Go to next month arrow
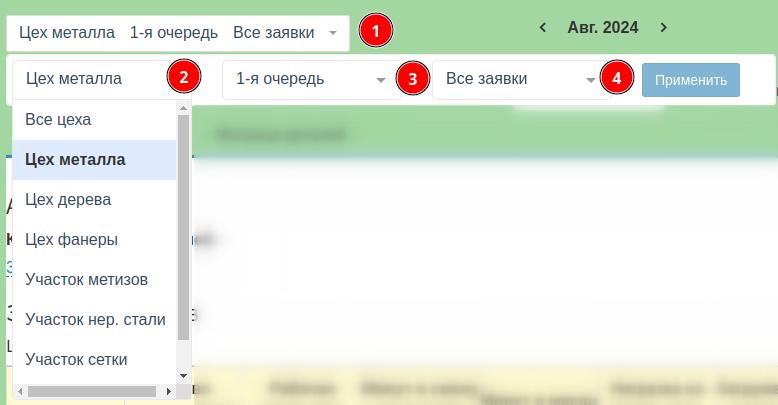The height and width of the screenshot is (405, 778). [x=663, y=27]
